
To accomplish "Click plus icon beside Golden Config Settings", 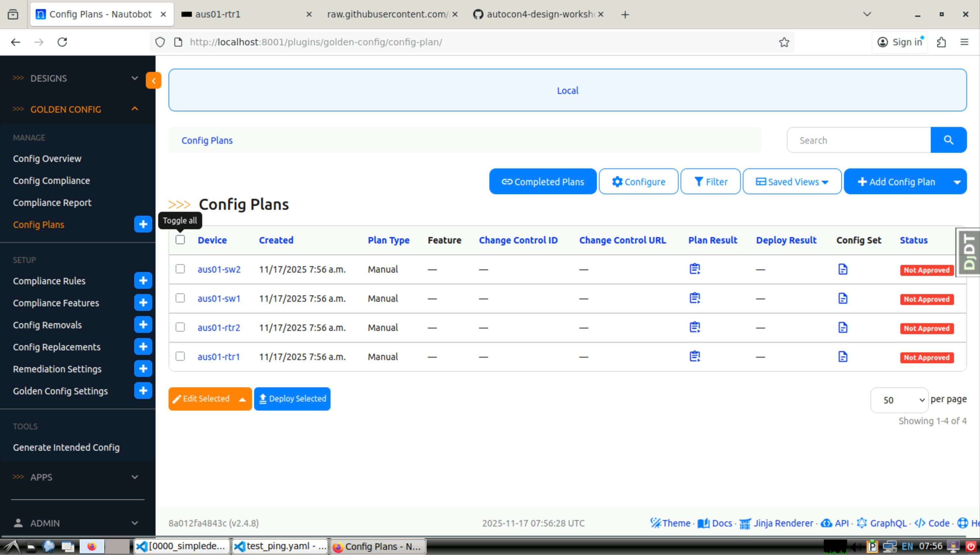I will (143, 391).
